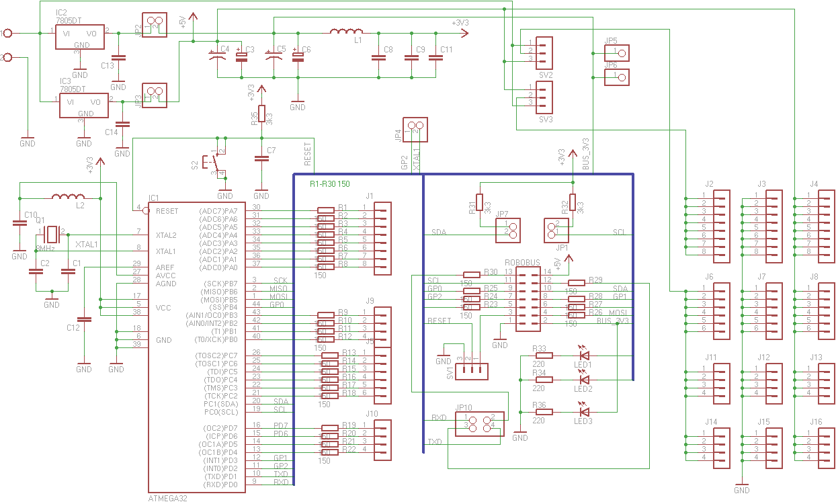Select connector SV3
836x504 pixels.
tap(544, 97)
